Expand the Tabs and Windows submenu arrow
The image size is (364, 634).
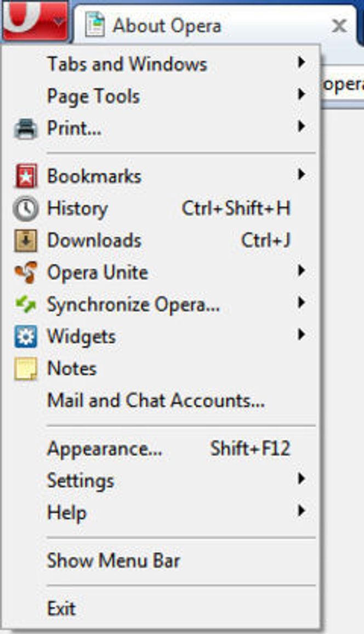tap(300, 63)
